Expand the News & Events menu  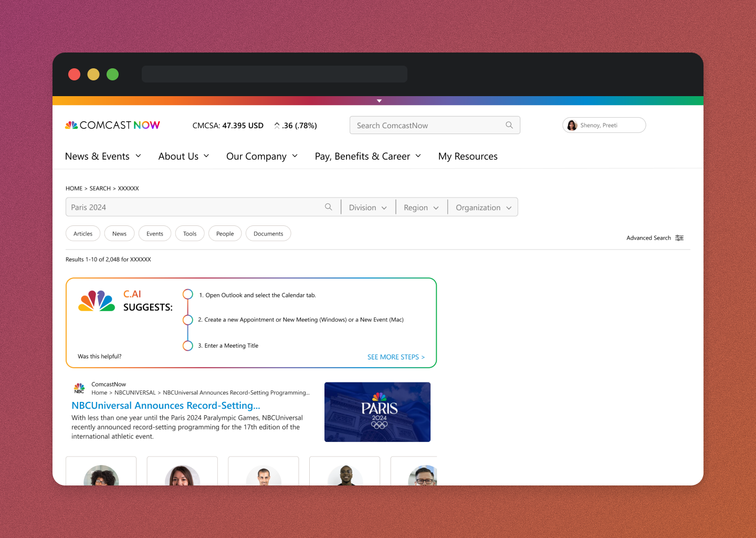click(x=103, y=156)
